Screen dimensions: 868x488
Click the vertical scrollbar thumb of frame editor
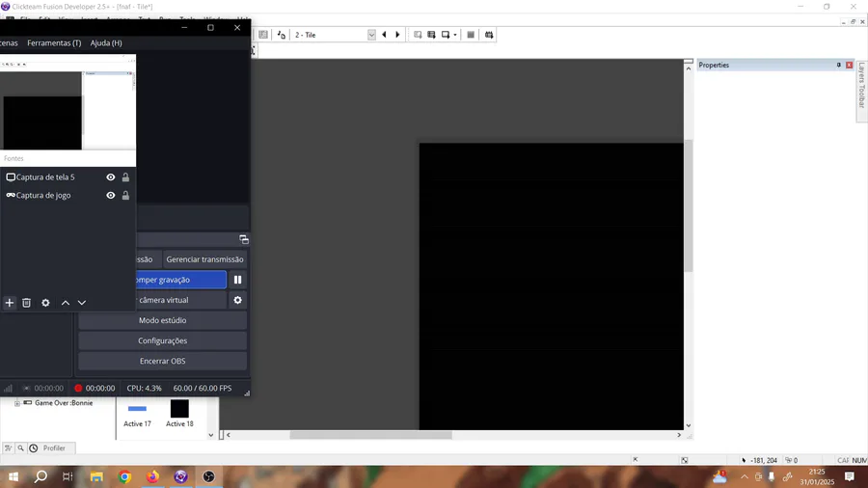point(689,205)
